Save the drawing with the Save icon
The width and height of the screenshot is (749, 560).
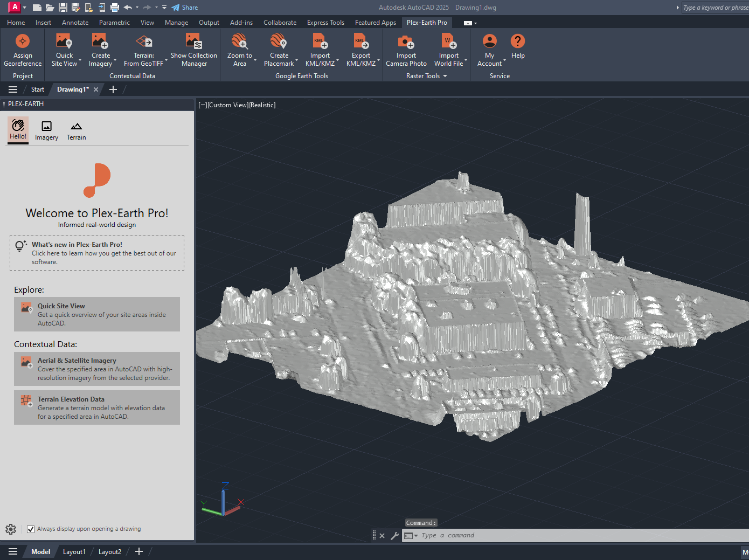coord(63,8)
